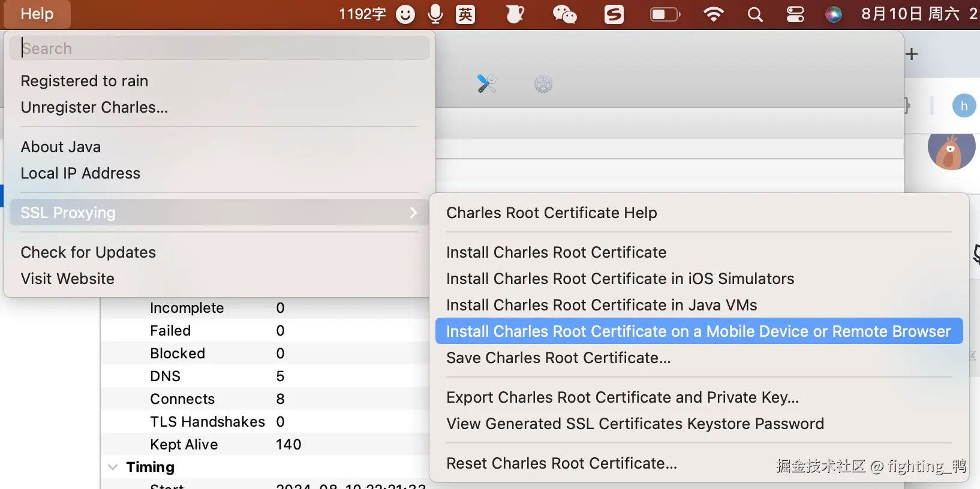Open the SSL Proxying submenu

[220, 213]
